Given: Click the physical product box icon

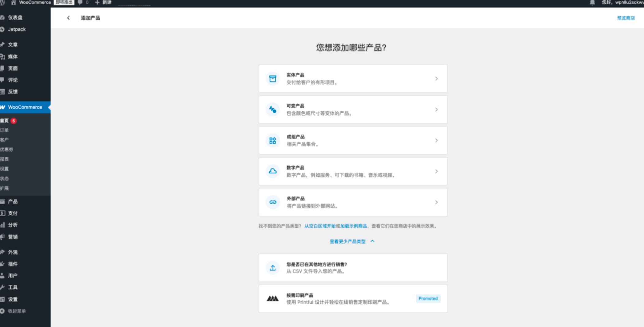Looking at the screenshot, I should point(272,79).
